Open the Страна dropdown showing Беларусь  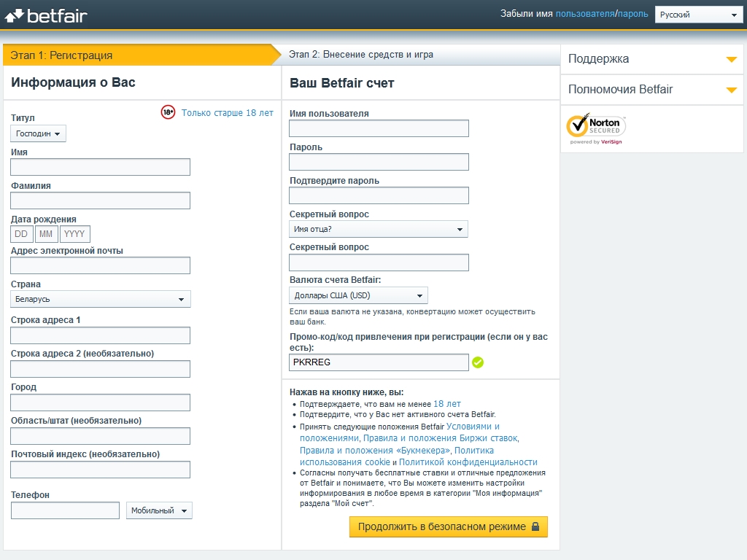pyautogui.click(x=100, y=299)
